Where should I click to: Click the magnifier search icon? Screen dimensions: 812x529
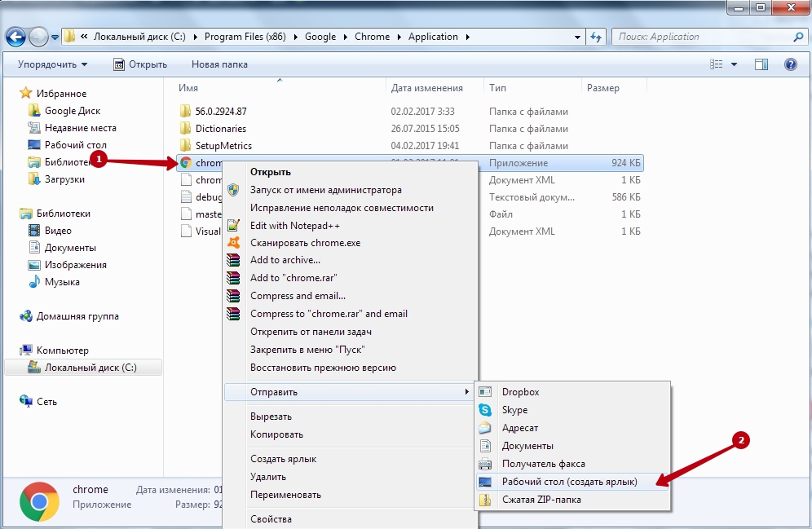click(798, 37)
